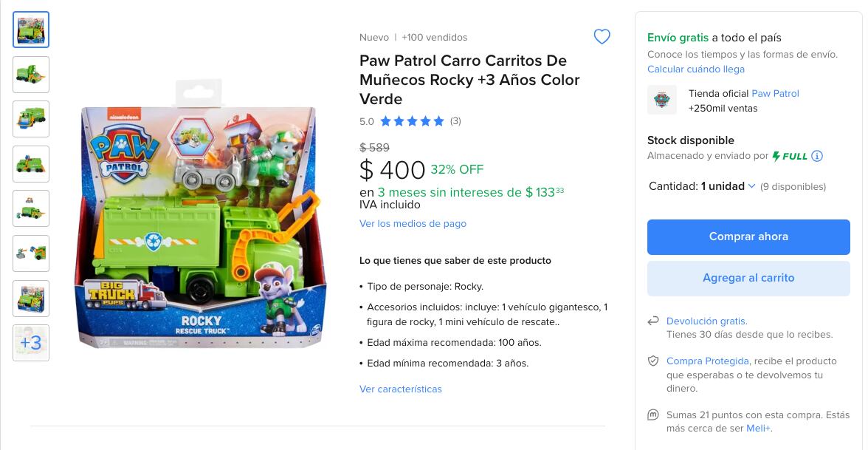Select the red semi-truck photo thumbnail
The width and height of the screenshot is (868, 450).
pos(30,299)
